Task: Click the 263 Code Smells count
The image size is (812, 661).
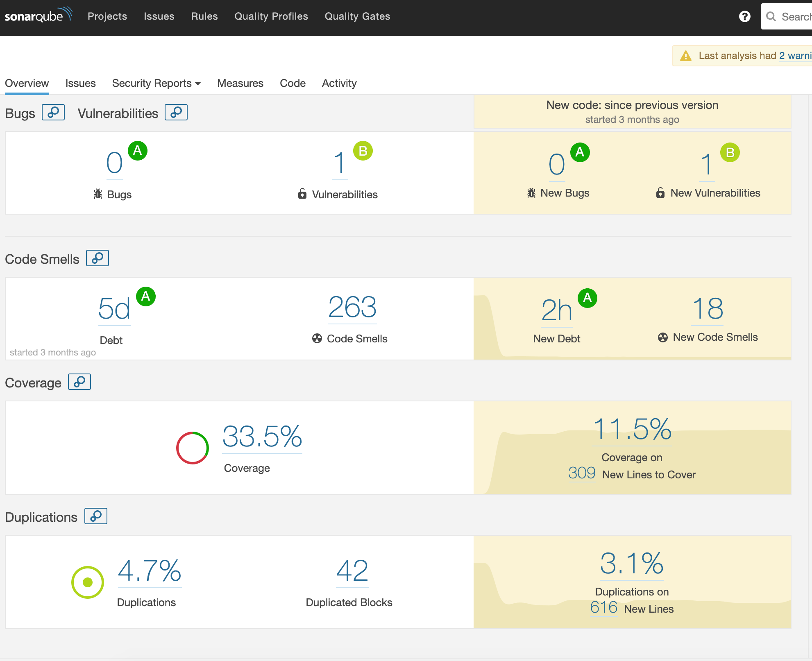Action: (x=352, y=307)
